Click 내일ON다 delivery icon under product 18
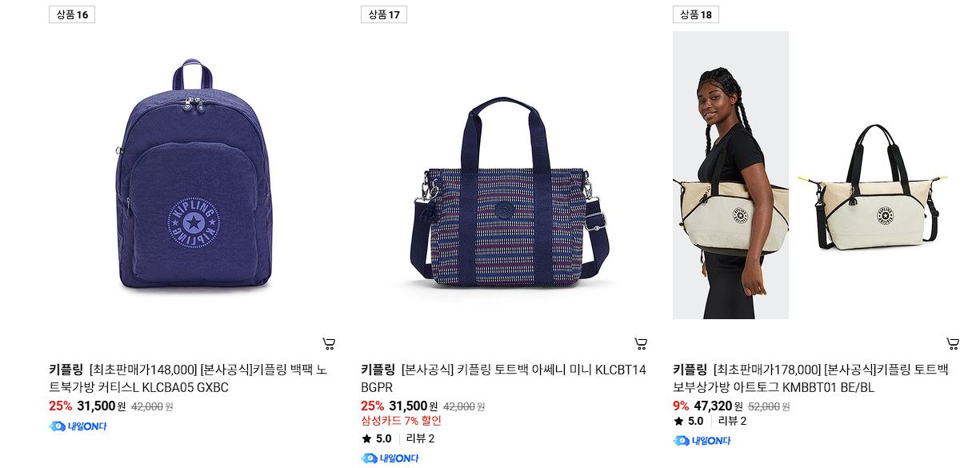Screen dimensions: 980x468 (x=702, y=441)
